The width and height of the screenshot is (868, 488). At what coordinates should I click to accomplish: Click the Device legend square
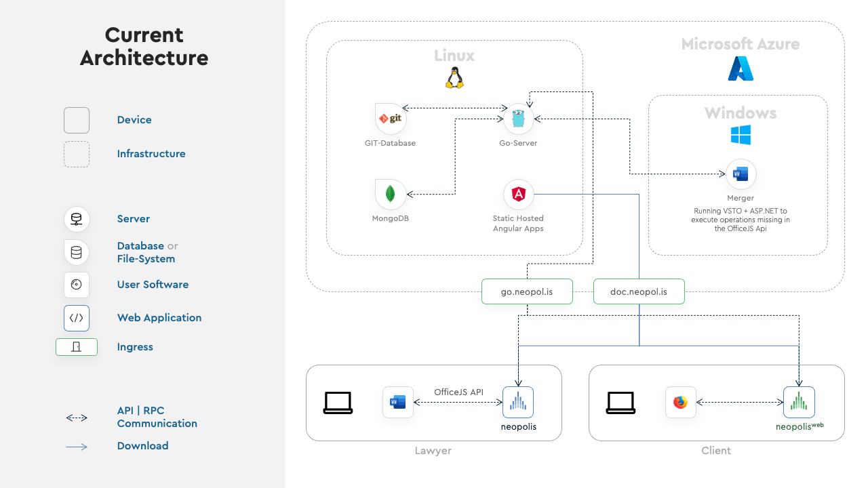click(x=77, y=120)
